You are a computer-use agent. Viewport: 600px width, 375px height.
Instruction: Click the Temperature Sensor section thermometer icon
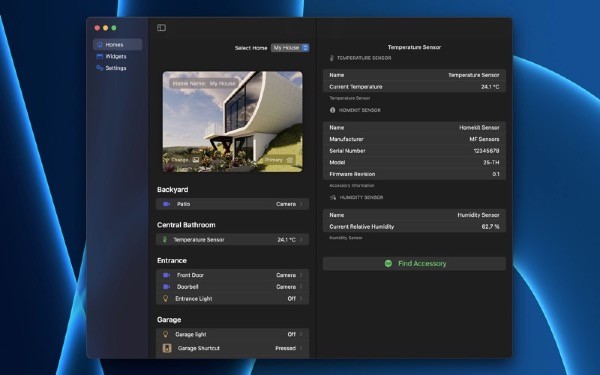(332, 58)
